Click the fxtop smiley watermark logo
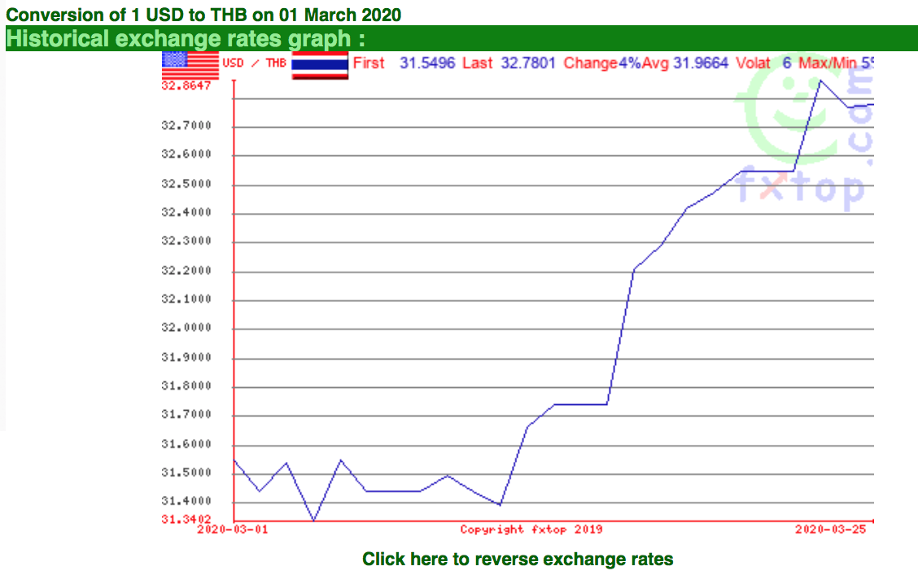 click(789, 115)
